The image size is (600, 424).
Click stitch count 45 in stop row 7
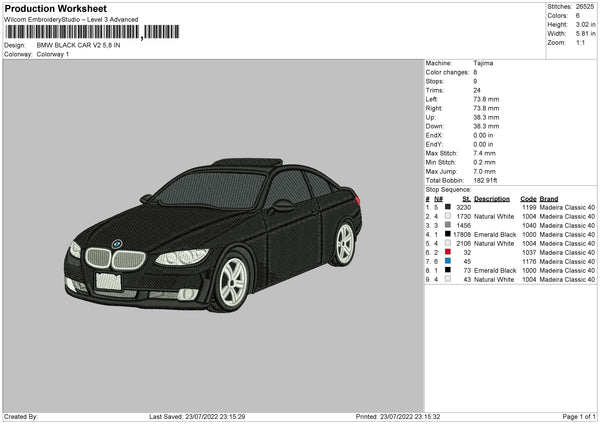(x=467, y=262)
